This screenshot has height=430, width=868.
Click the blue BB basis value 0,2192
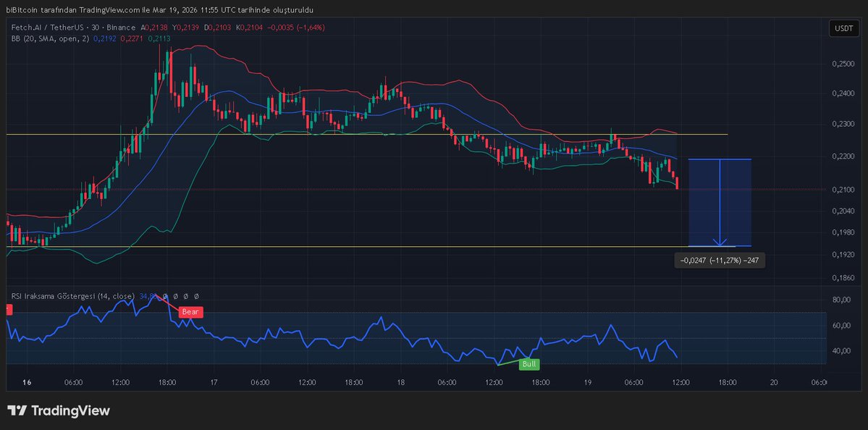point(105,38)
